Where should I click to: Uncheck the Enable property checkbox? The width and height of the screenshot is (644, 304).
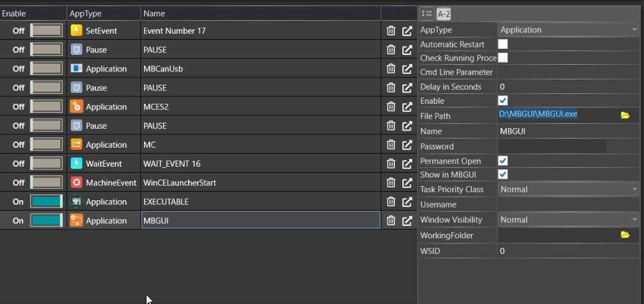pyautogui.click(x=503, y=101)
